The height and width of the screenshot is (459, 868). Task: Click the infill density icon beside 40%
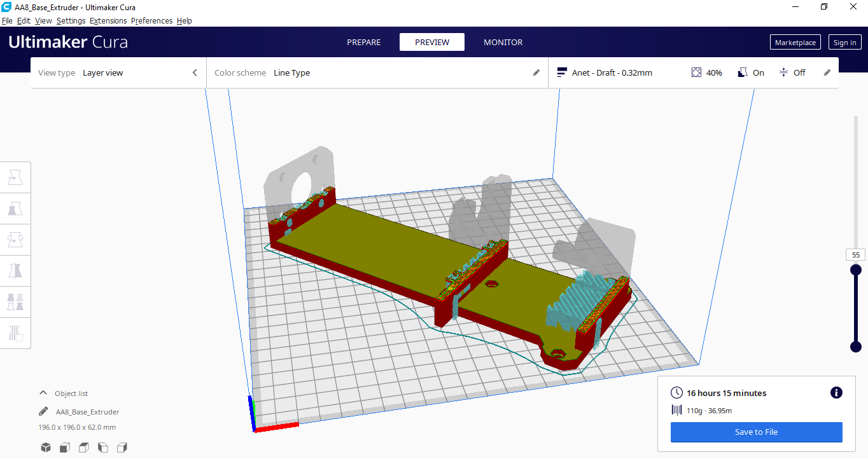click(x=696, y=72)
